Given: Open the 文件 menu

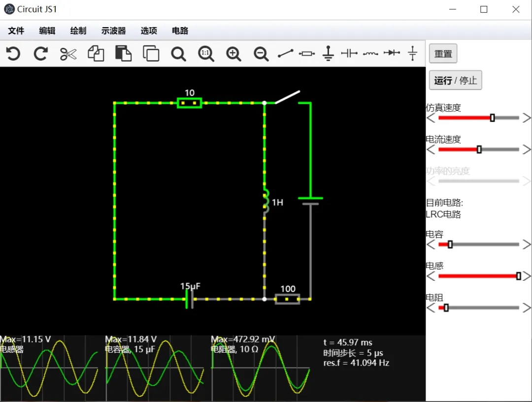Looking at the screenshot, I should pyautogui.click(x=16, y=31).
